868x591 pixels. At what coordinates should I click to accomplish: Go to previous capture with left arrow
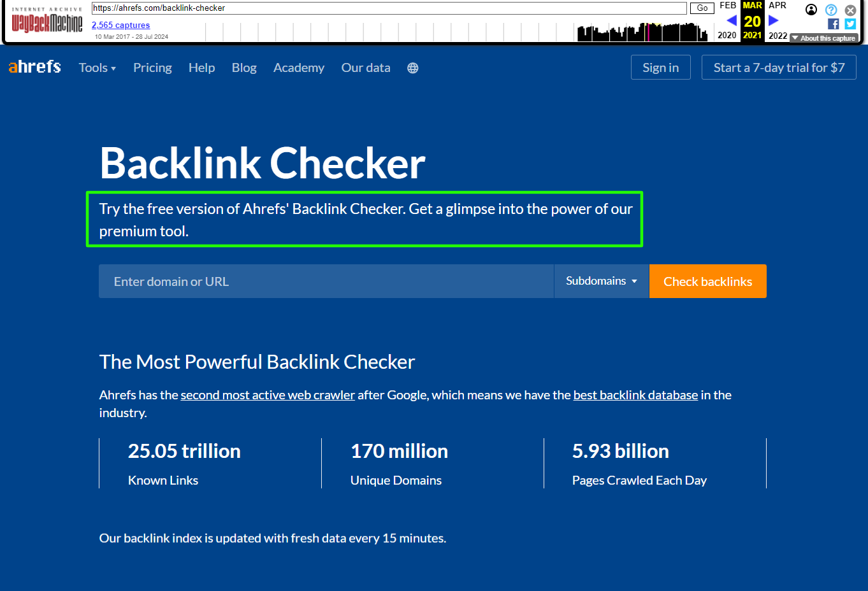point(732,20)
